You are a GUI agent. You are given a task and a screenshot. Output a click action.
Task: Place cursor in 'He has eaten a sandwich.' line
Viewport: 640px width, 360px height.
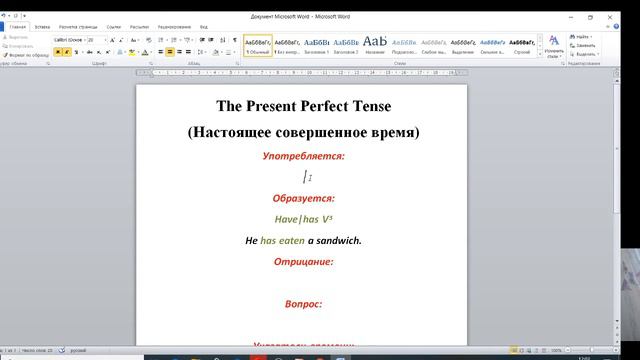pos(303,240)
